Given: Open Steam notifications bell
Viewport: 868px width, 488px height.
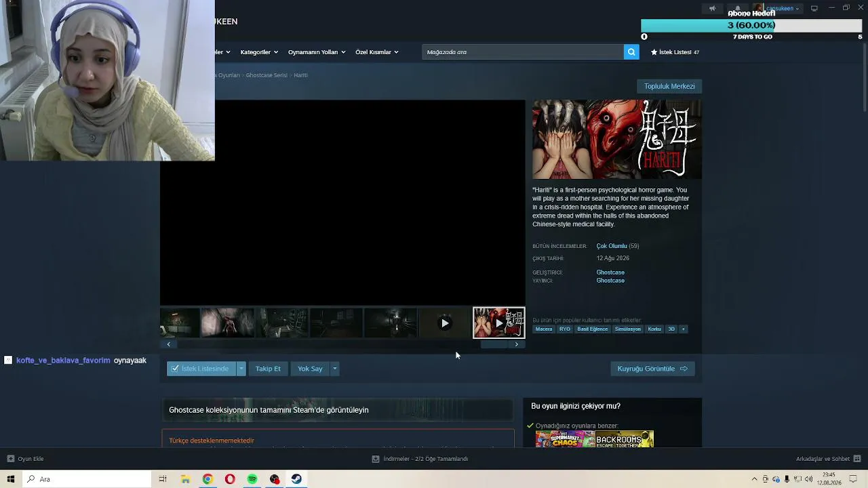Looking at the screenshot, I should [x=738, y=8].
